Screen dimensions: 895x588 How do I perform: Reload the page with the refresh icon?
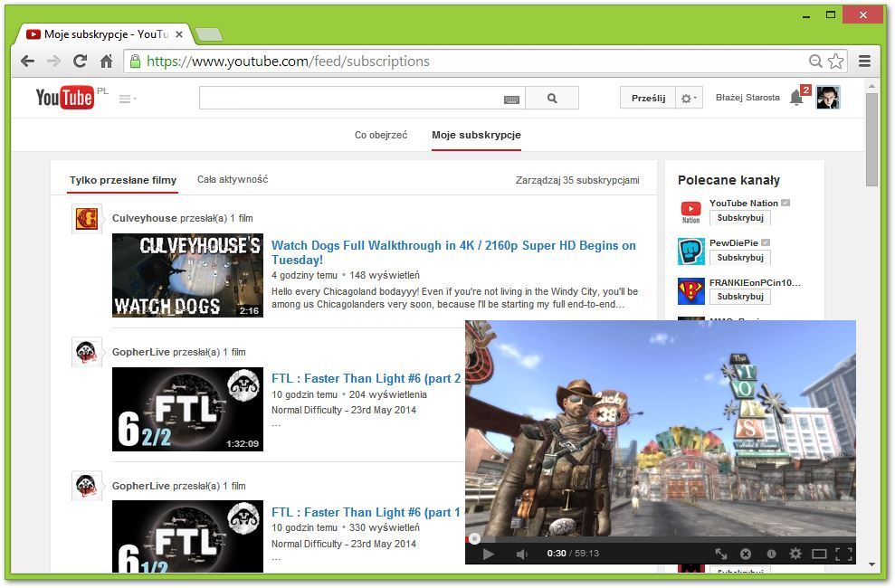(x=80, y=61)
